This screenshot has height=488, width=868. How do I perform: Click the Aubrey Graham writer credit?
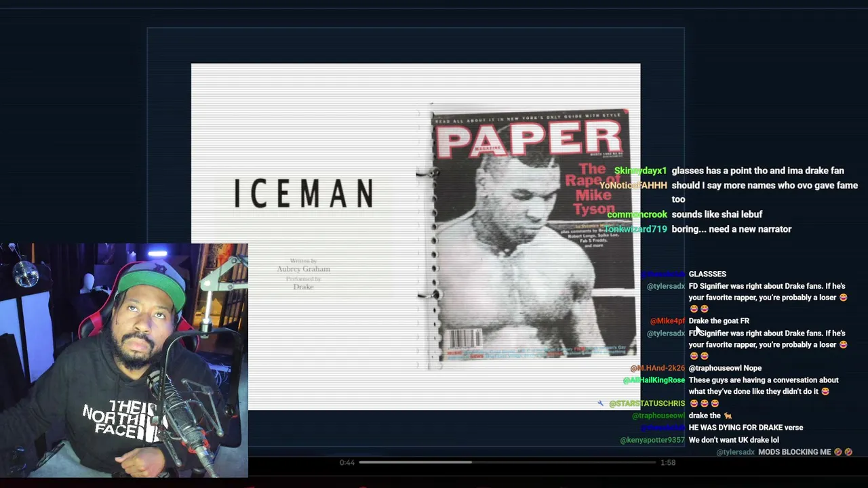303,269
